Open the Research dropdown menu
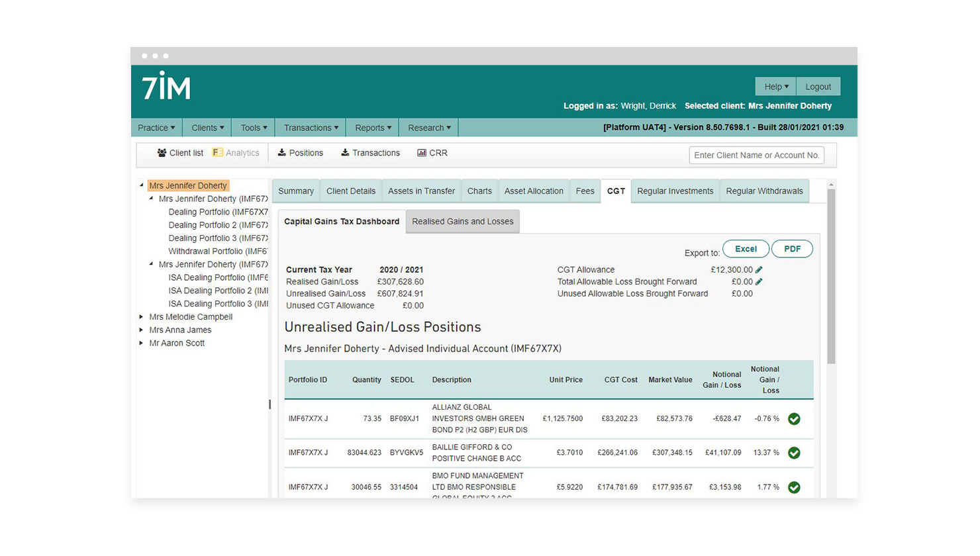Image resolution: width=980 pixels, height=556 pixels. click(429, 128)
